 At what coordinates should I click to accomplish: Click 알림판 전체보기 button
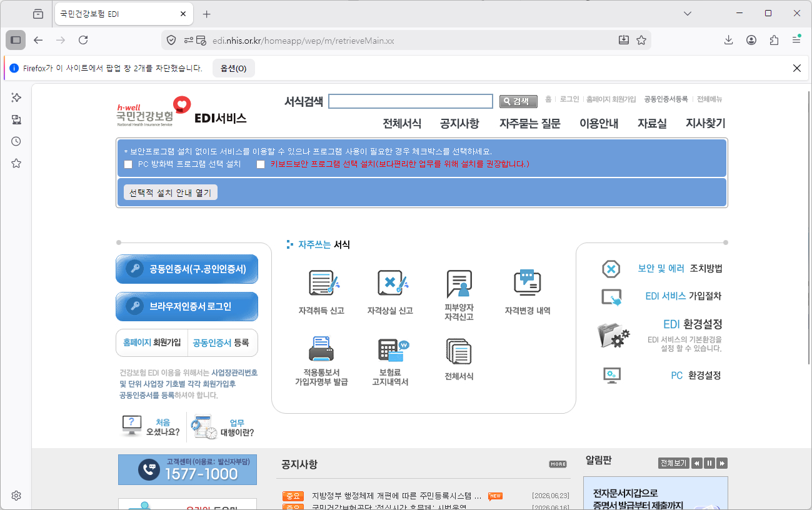pyautogui.click(x=673, y=463)
